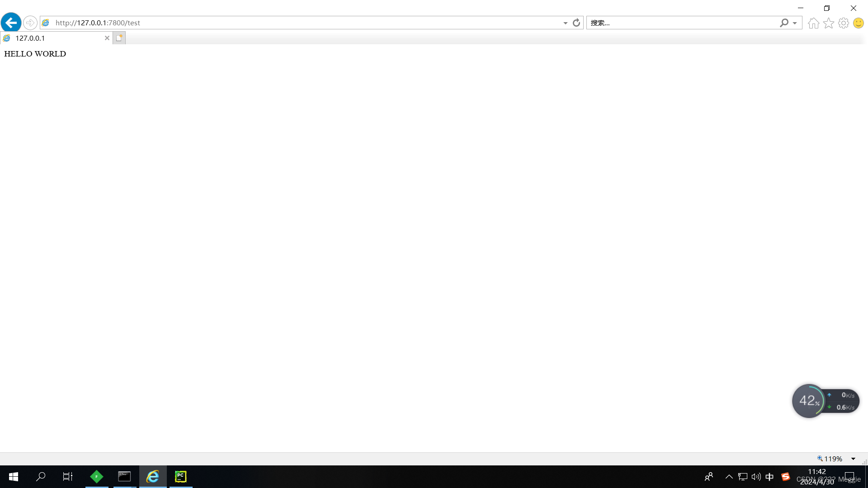This screenshot has width=868, height=488.
Task: Open Task View from the taskbar
Action: 67,476
